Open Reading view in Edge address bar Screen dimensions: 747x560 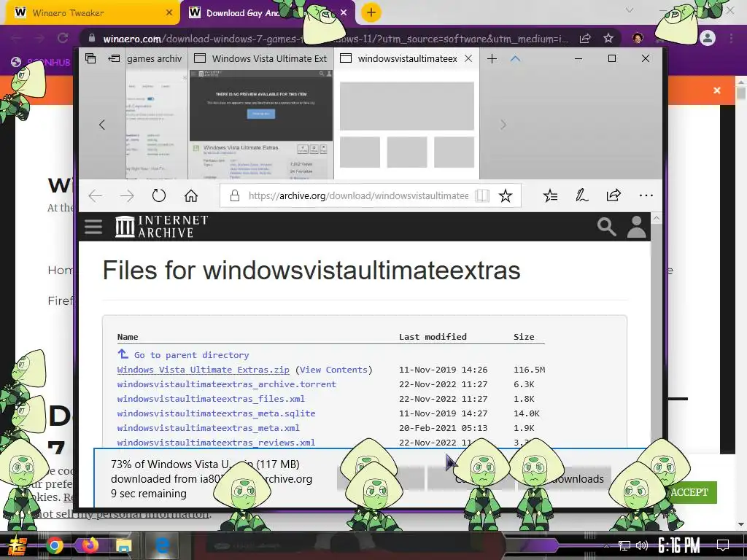point(482,195)
